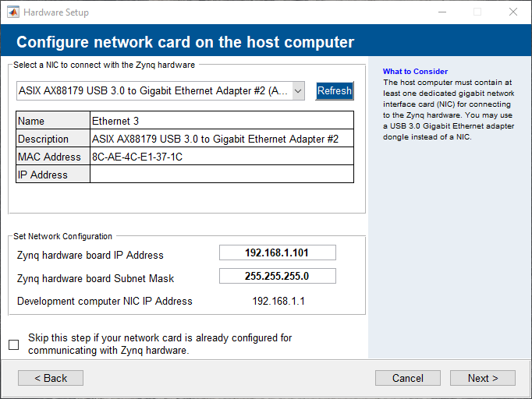Click the Zynq board IP Address field
This screenshot has height=399, width=532.
pos(277,252)
